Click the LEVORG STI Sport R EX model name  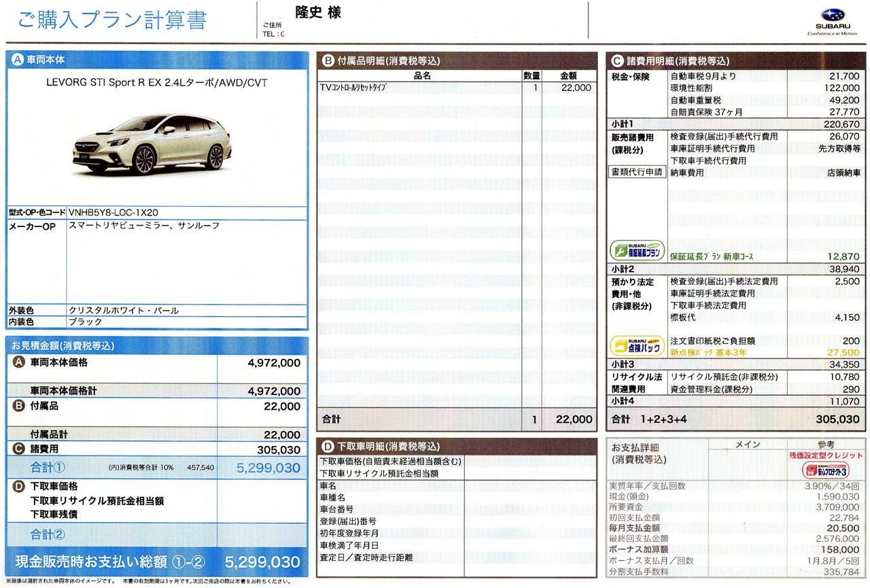157,83
